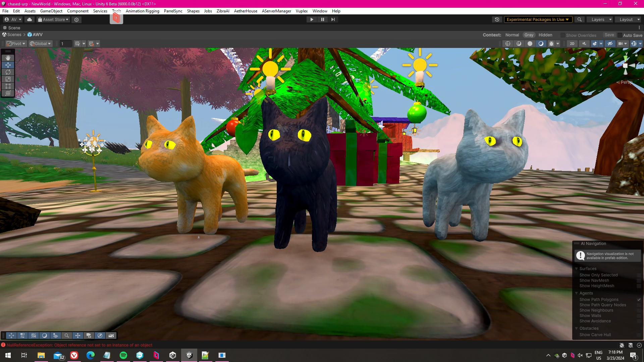Click the Play button
The image size is (644, 362).
[x=312, y=19]
